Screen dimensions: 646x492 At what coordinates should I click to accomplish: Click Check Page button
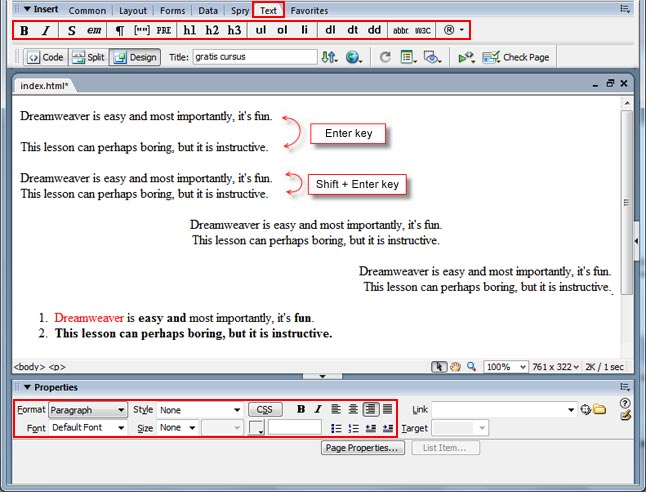[516, 57]
